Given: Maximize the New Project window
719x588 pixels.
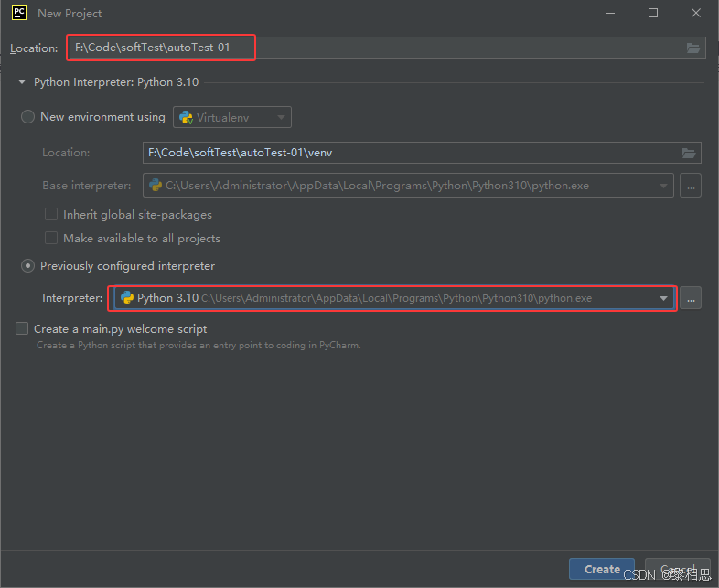Looking at the screenshot, I should [653, 14].
